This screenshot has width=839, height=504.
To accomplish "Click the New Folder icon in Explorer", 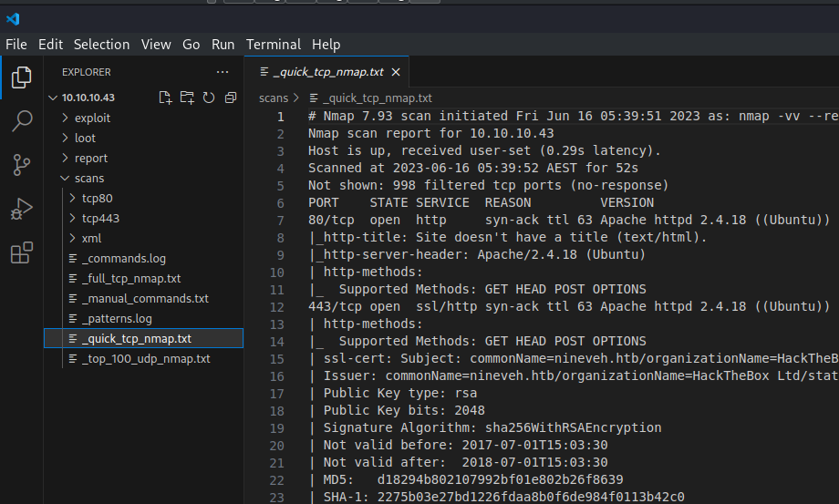I will click(x=187, y=98).
